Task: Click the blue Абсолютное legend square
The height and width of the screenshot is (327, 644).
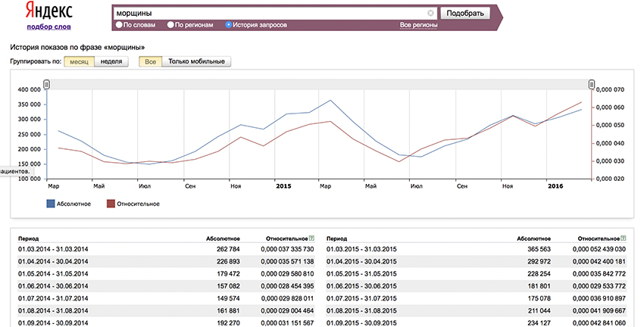Action: (51, 203)
